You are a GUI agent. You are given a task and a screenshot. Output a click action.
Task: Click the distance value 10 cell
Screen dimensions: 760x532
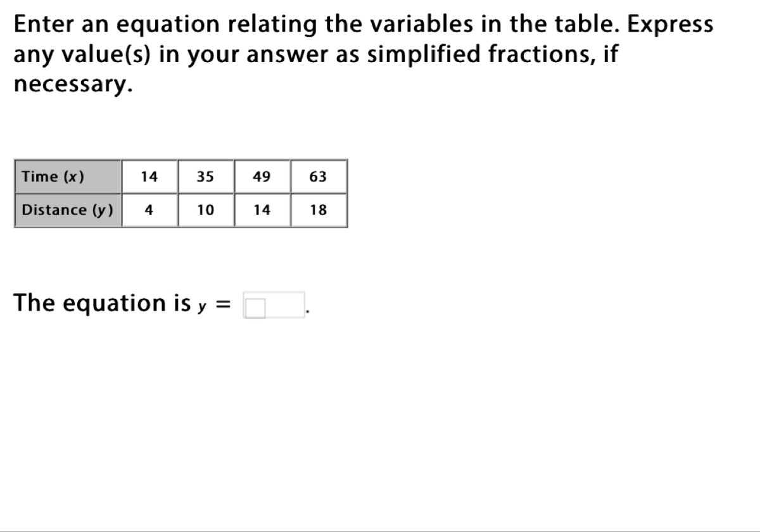point(205,210)
